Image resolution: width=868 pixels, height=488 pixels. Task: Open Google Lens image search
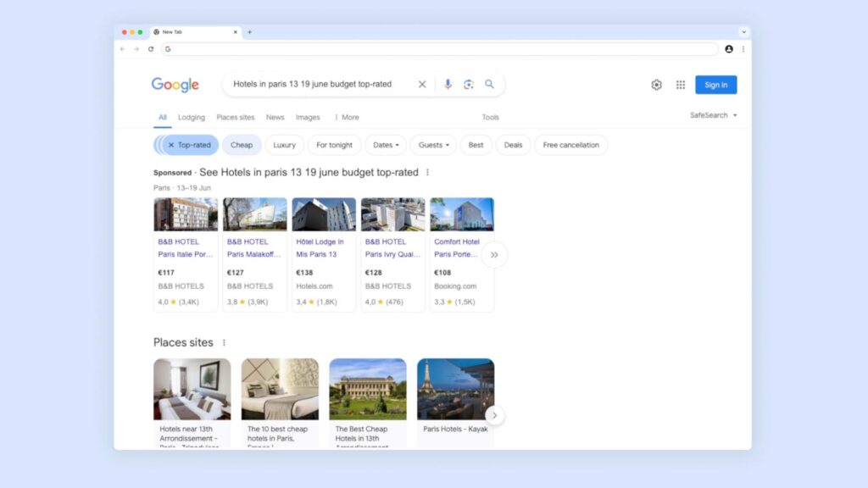pyautogui.click(x=469, y=85)
